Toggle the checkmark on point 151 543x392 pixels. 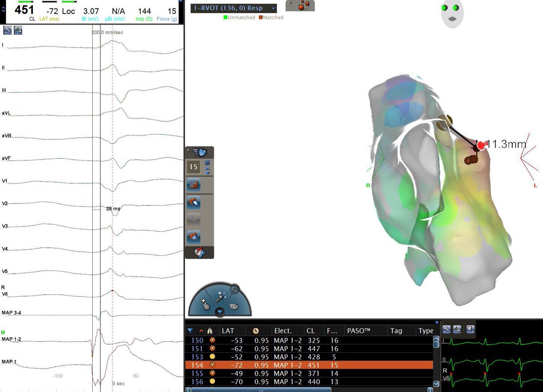[213, 349]
